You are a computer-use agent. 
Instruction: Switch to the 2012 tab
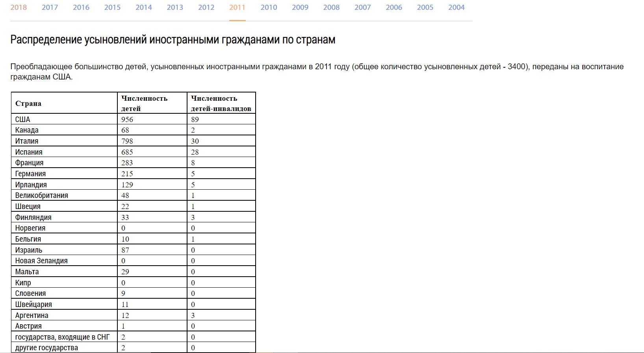(206, 7)
